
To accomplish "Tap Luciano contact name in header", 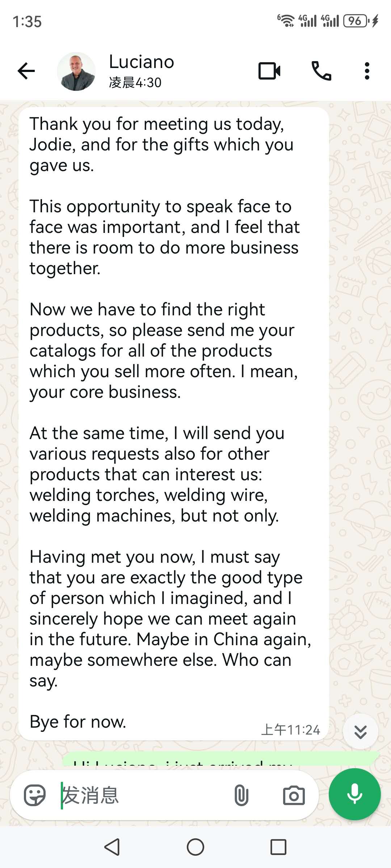I will coord(142,62).
